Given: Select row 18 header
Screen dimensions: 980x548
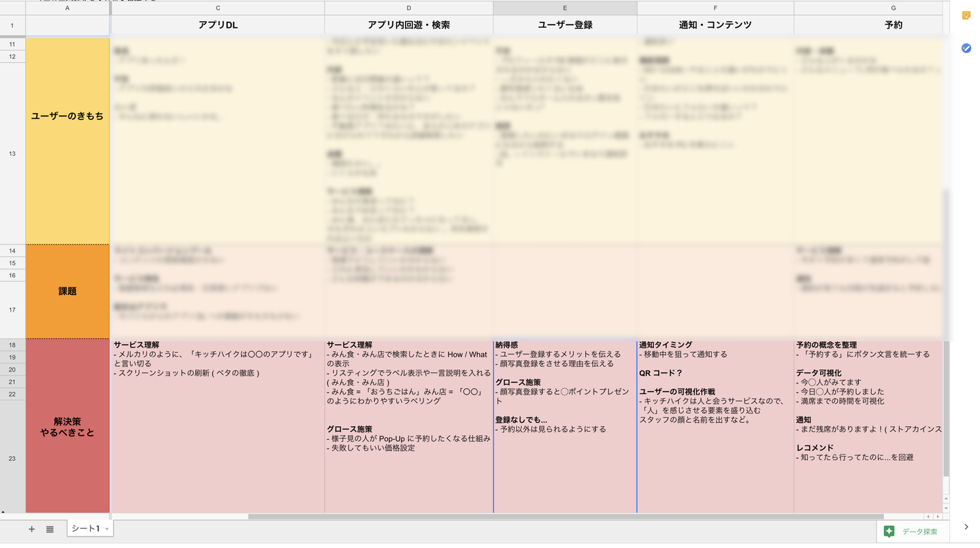Looking at the screenshot, I should tap(13, 345).
